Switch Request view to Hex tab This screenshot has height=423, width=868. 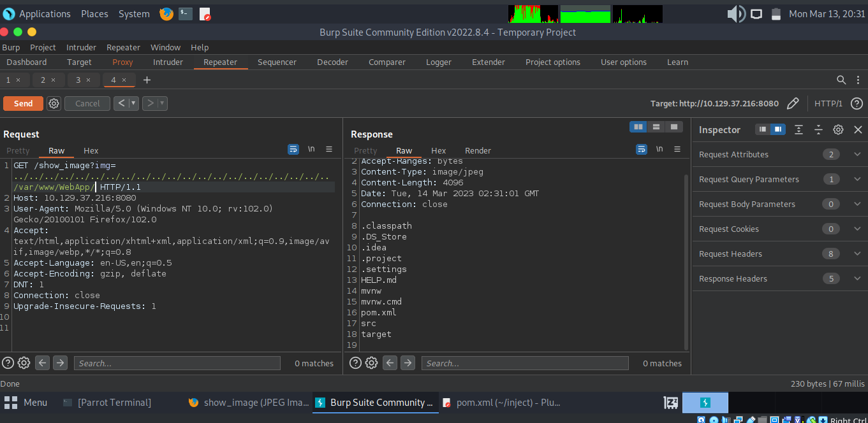pos(91,151)
